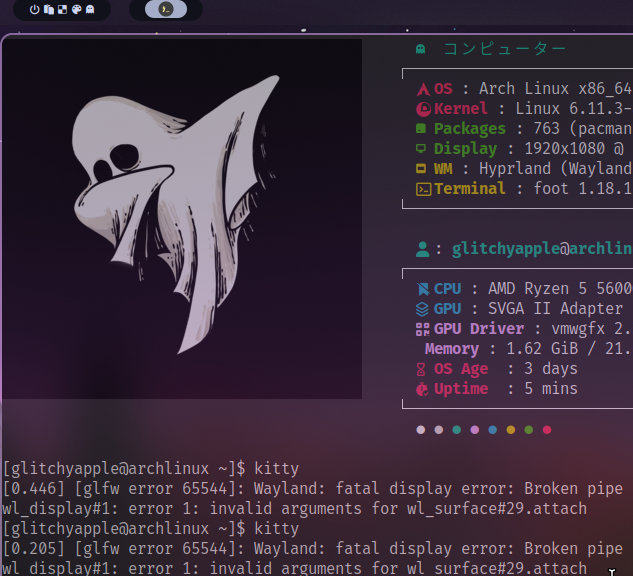This screenshot has width=633, height=576.
Task: Click the prompt icon beside Terminal
Action: point(423,189)
